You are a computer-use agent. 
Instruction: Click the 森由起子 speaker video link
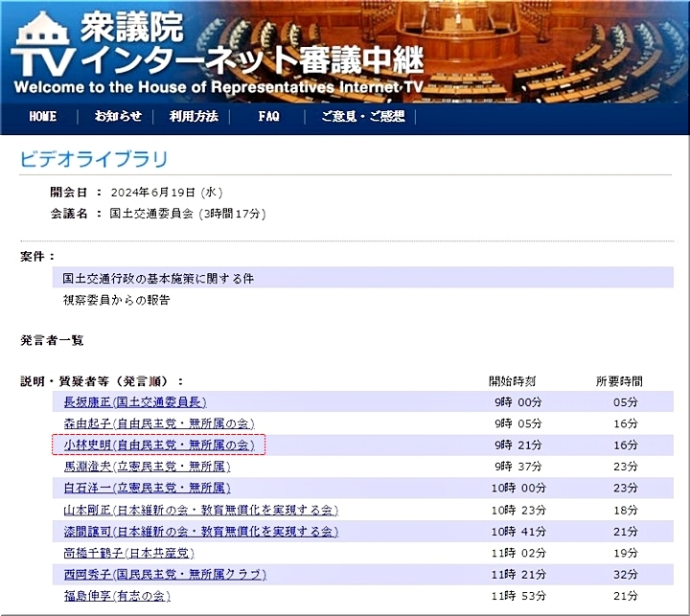point(158,423)
